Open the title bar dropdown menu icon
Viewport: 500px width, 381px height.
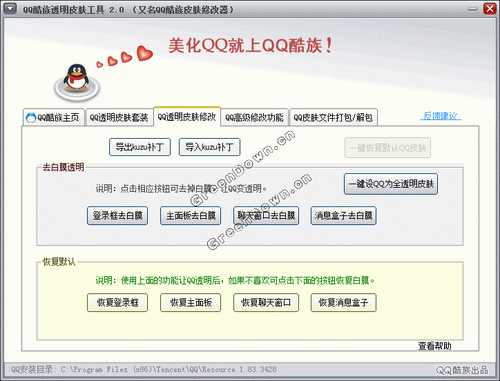[x=10, y=8]
